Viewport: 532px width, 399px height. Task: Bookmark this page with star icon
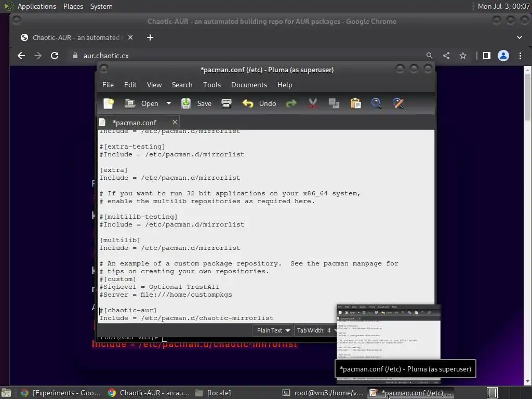(463, 56)
